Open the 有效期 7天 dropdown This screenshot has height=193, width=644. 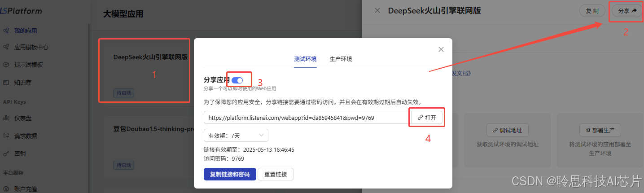click(x=236, y=136)
